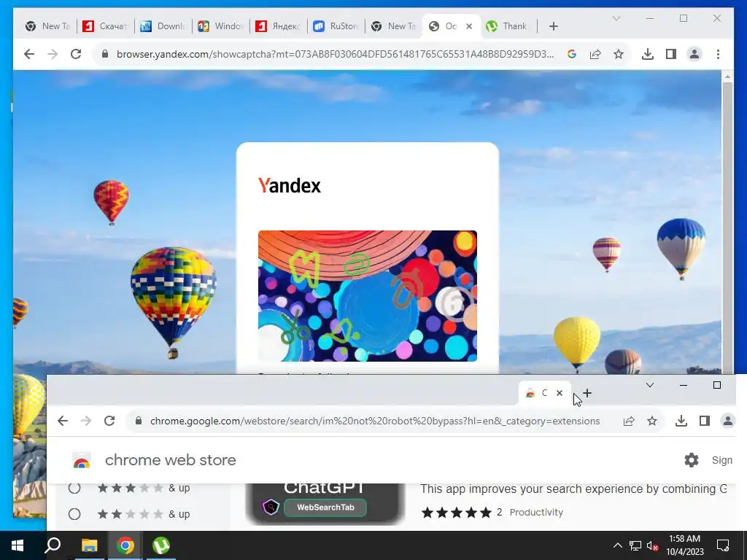
Task: Add new tab in top Chrome window
Action: tap(553, 27)
